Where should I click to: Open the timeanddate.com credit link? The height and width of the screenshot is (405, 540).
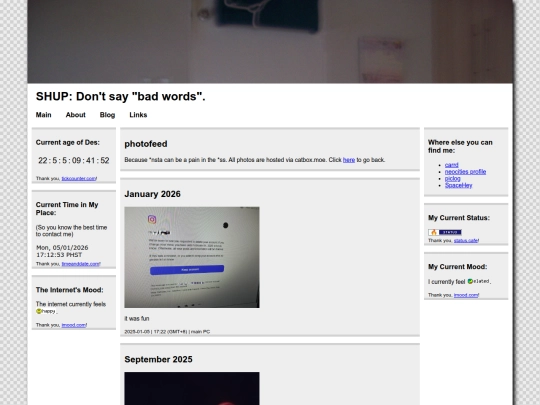tap(81, 264)
